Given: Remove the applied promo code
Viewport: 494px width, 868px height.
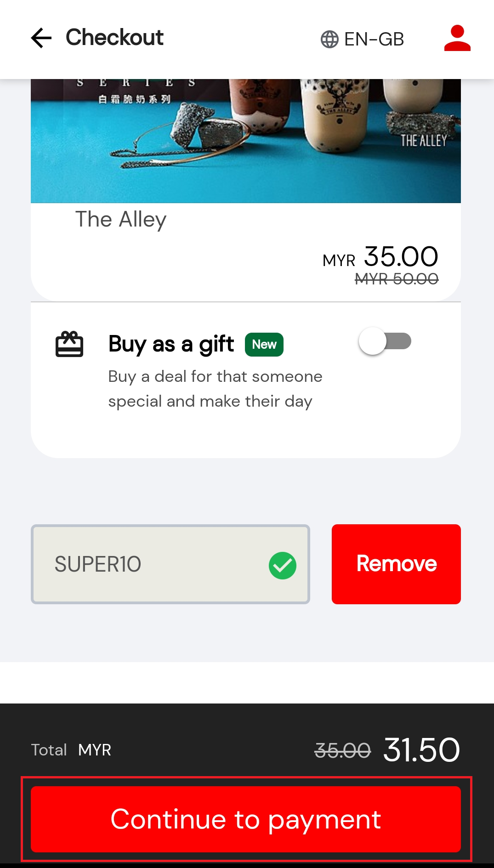Looking at the screenshot, I should pos(396,564).
